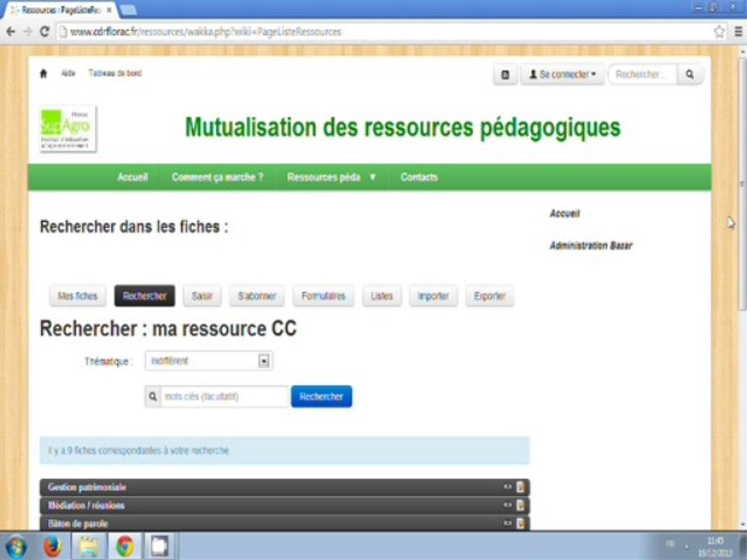Click the Accueil sidebar link
747x560 pixels.
click(x=565, y=213)
